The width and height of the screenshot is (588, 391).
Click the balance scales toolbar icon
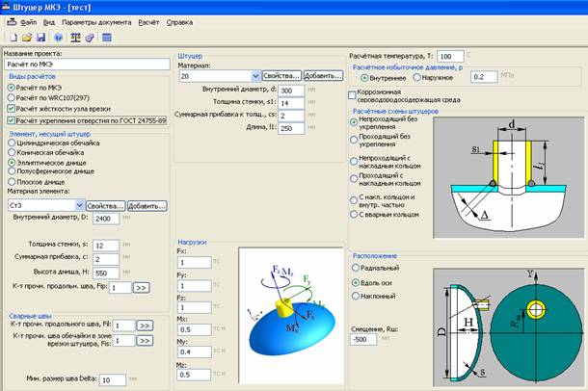(75, 38)
